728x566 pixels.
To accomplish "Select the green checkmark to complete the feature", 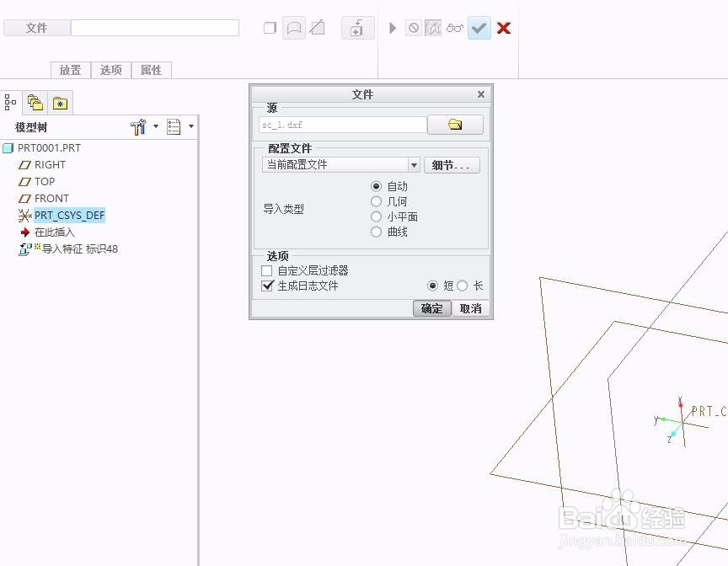I will 479,27.
